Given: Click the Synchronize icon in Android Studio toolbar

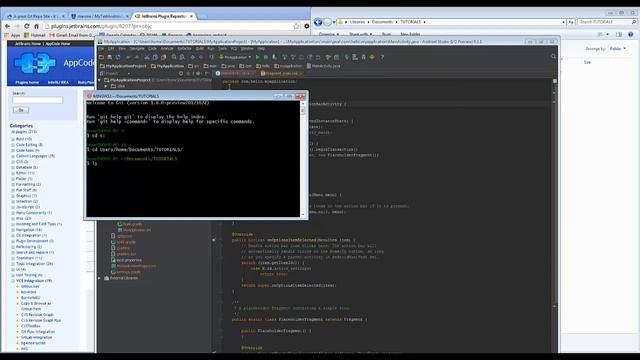Looking at the screenshot, I should pyautogui.click(x=118, y=57).
